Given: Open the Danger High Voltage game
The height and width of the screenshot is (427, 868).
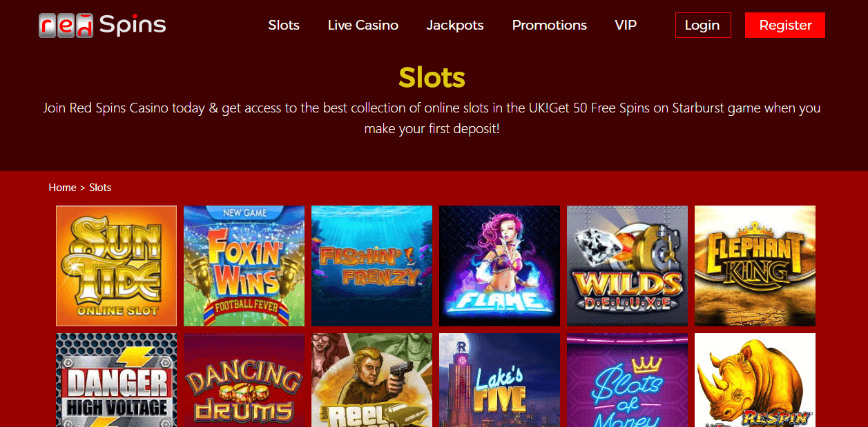Looking at the screenshot, I should [116, 380].
